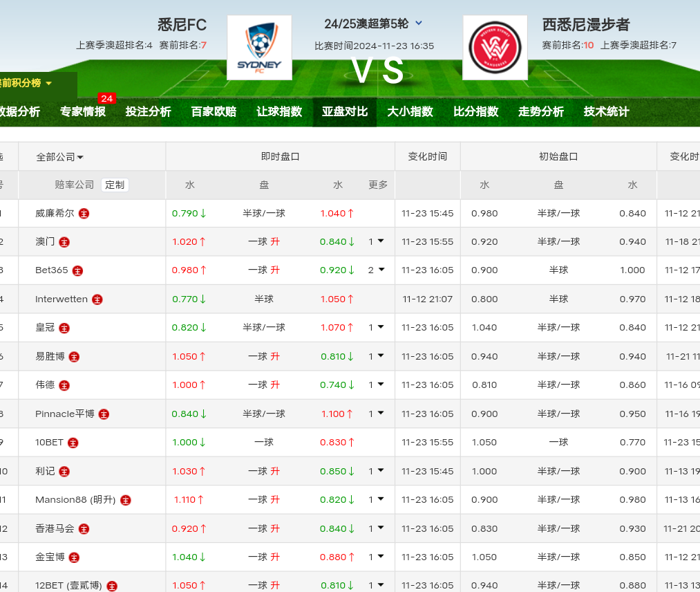
Task: Click the Bet365 company name
Action: click(x=52, y=270)
